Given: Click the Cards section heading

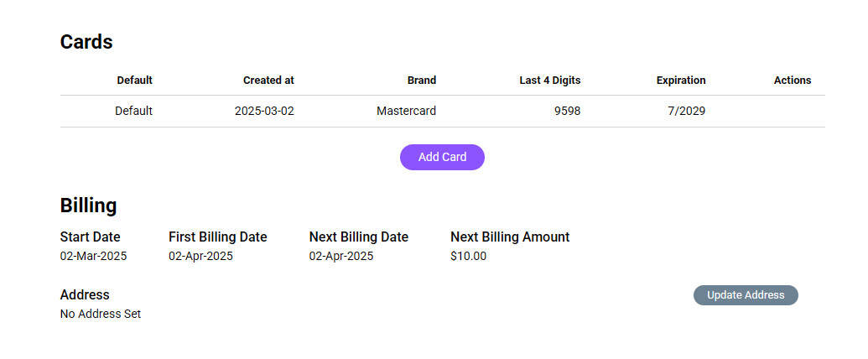Looking at the screenshot, I should click(86, 42).
